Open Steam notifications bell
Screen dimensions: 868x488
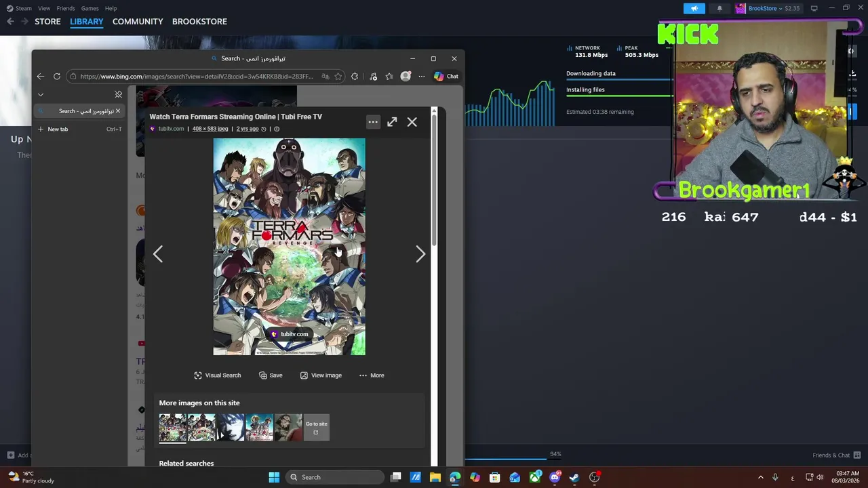coord(719,8)
